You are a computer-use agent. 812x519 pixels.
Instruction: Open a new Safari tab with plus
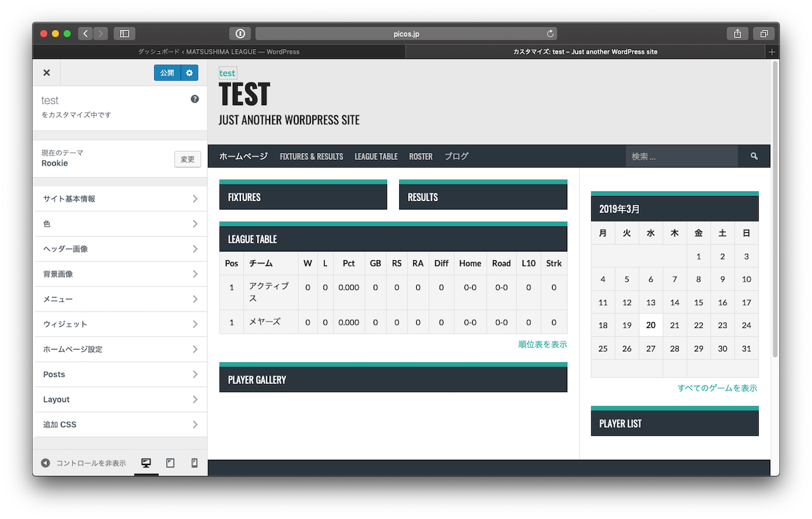772,52
